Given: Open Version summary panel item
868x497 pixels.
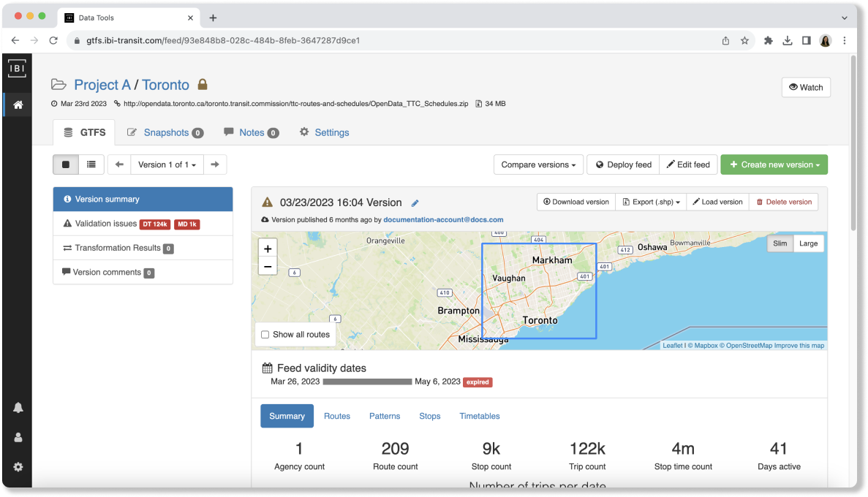Looking at the screenshot, I should 143,200.
